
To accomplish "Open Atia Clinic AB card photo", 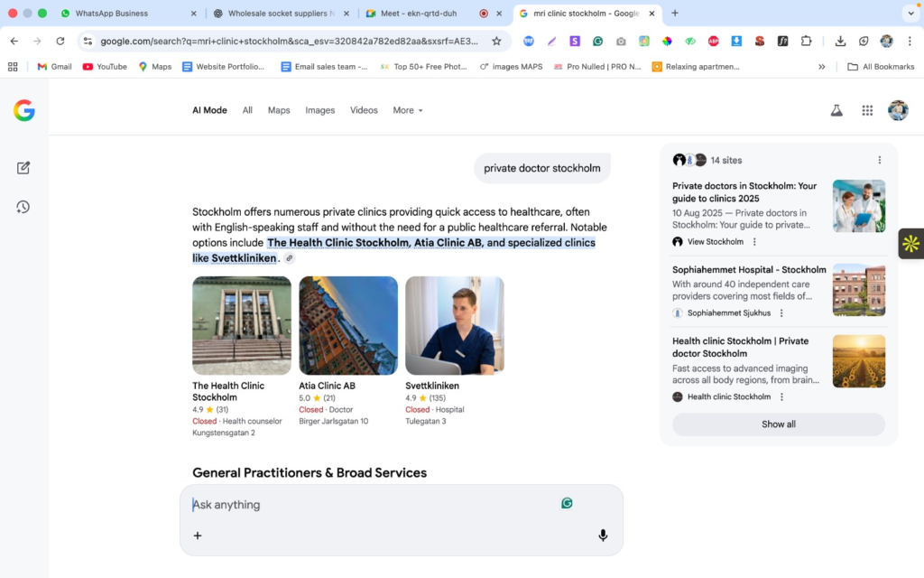I will coord(348,325).
